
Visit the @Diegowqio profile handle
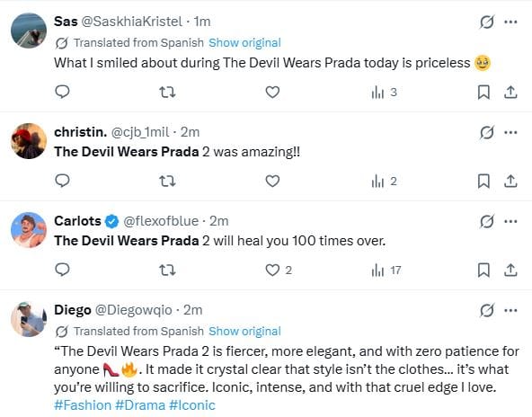coord(133,310)
